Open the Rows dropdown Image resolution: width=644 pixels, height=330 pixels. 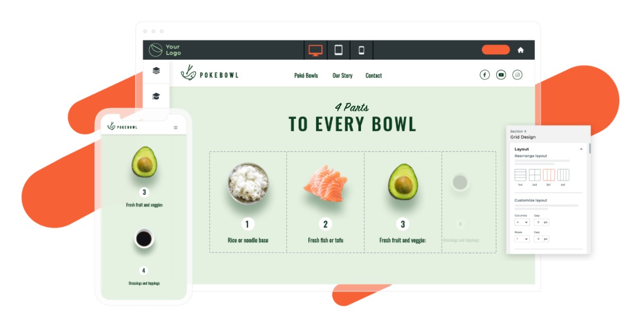522,239
